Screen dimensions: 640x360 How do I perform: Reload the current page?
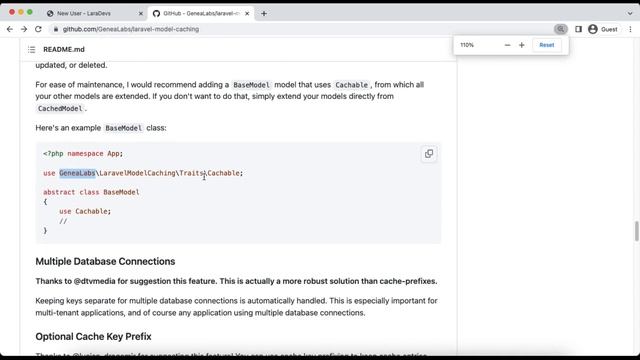[38, 29]
